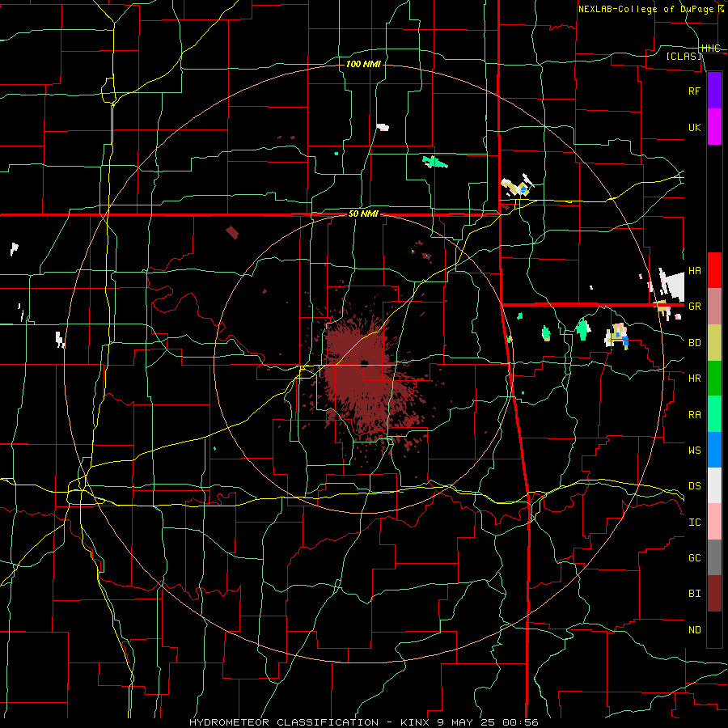Screen dimensions: 728x728
Task: Select the BD legend label
Action: (x=694, y=343)
